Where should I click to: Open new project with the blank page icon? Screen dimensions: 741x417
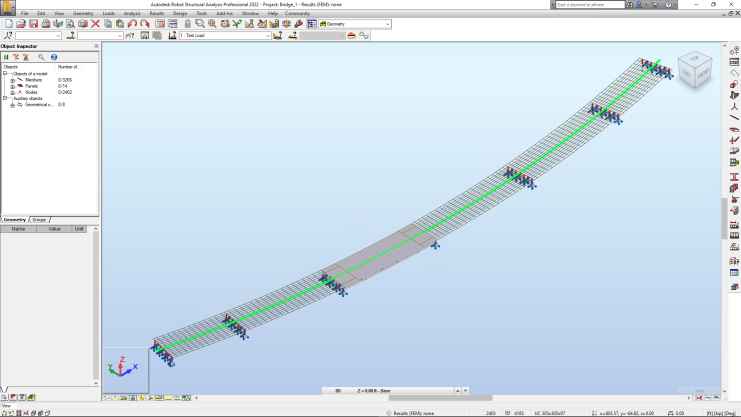pyautogui.click(x=8, y=23)
